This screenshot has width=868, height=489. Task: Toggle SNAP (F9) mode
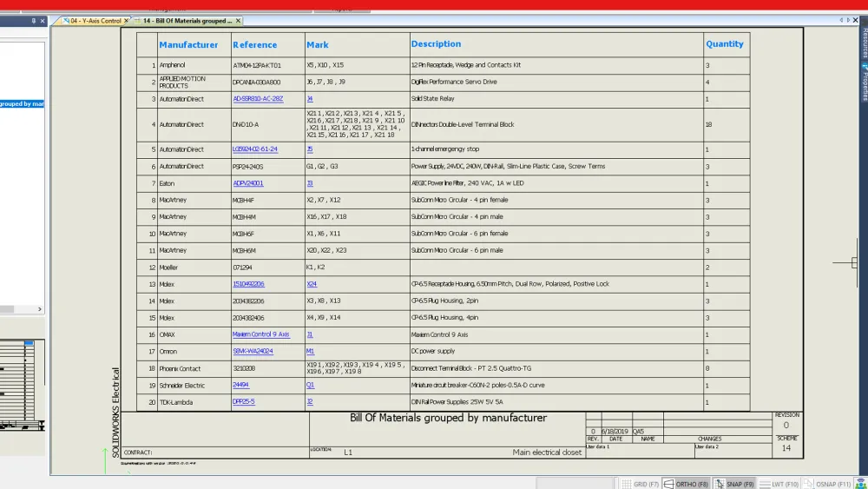734,484
